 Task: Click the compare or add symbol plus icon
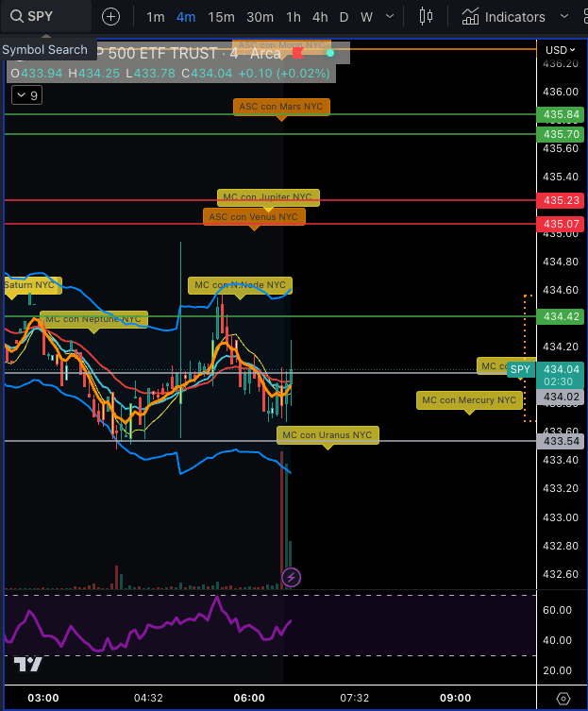point(110,17)
